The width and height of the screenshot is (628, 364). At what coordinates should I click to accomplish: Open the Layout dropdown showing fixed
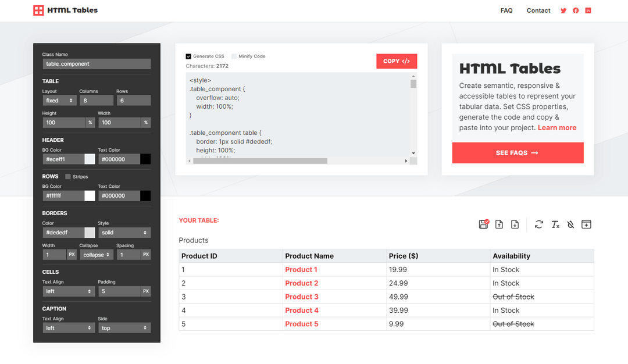[x=59, y=100]
